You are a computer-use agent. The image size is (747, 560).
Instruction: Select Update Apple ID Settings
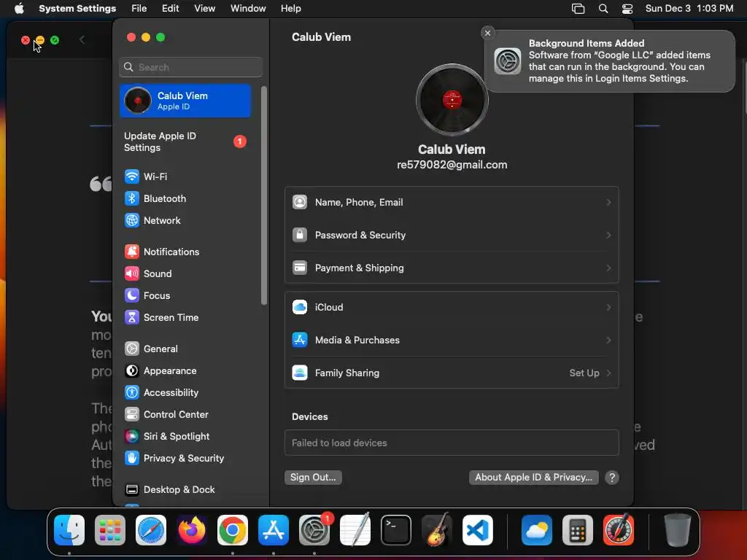(x=185, y=142)
